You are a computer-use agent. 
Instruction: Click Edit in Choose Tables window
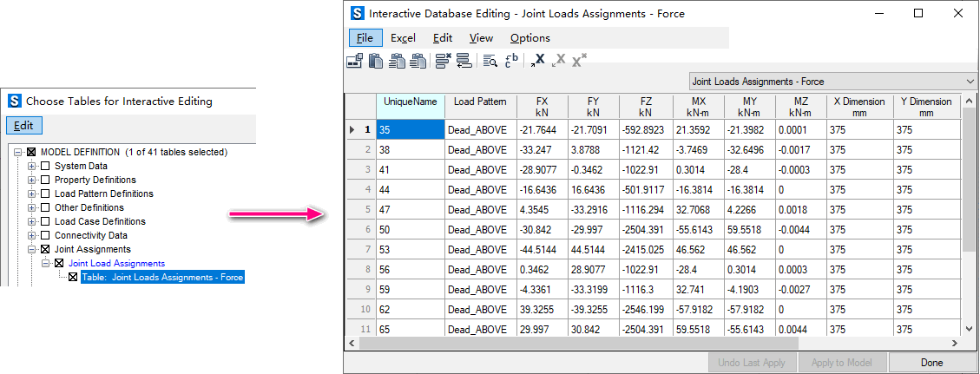coord(23,126)
